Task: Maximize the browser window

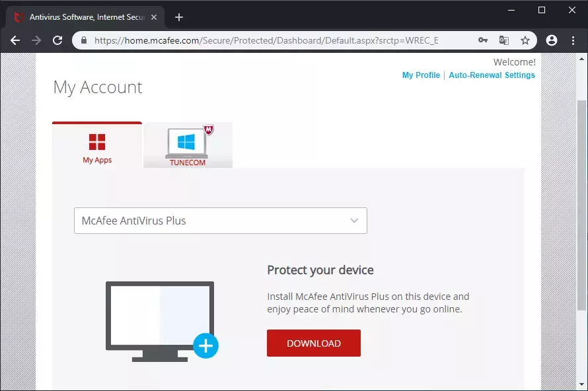Action: click(542, 10)
